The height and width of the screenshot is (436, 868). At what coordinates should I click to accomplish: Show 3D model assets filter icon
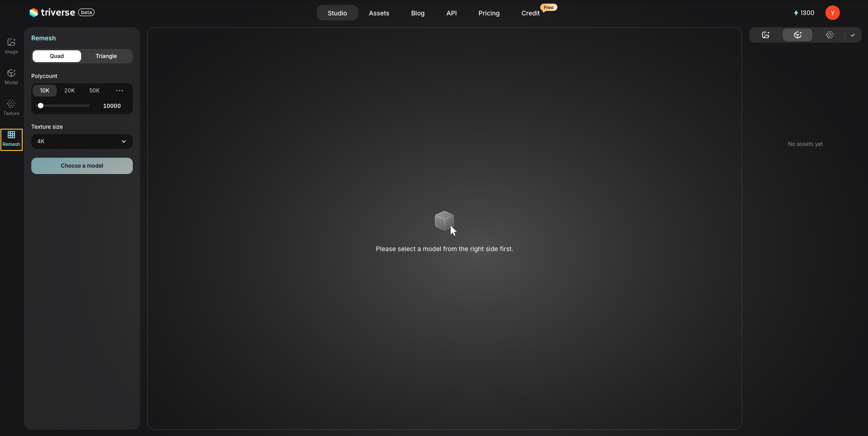(x=797, y=35)
